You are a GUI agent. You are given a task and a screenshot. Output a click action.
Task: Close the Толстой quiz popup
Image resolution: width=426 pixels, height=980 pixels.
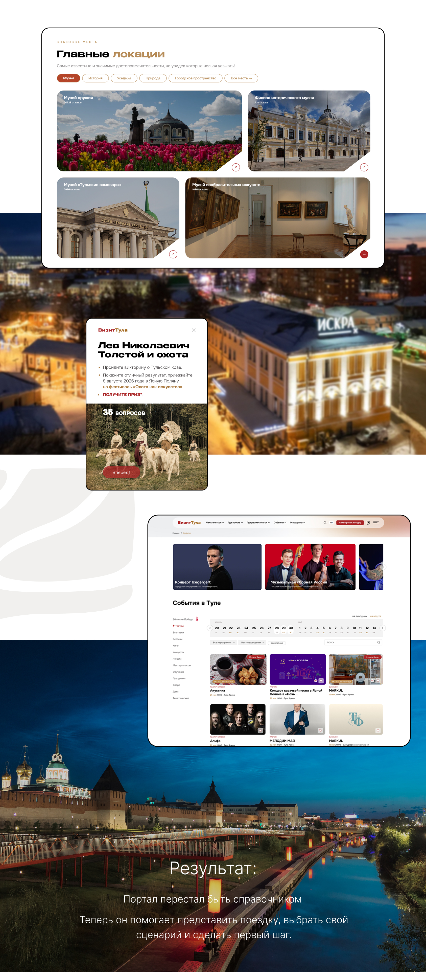pyautogui.click(x=194, y=330)
